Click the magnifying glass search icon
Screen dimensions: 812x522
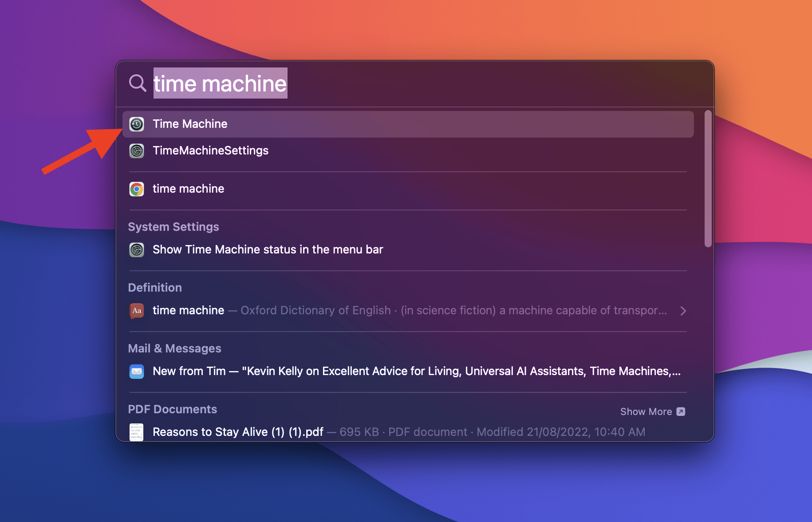click(137, 83)
